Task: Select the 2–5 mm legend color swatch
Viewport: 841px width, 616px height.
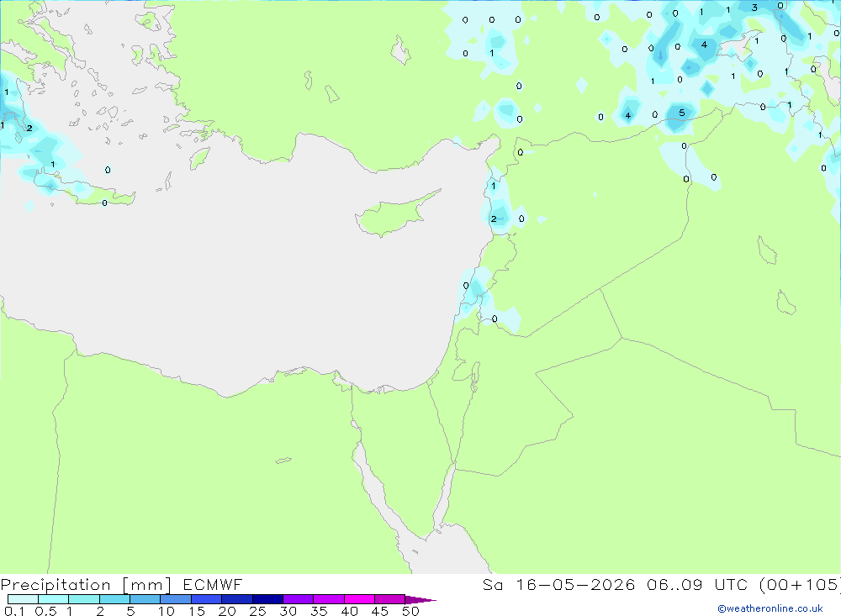Action: [114, 599]
